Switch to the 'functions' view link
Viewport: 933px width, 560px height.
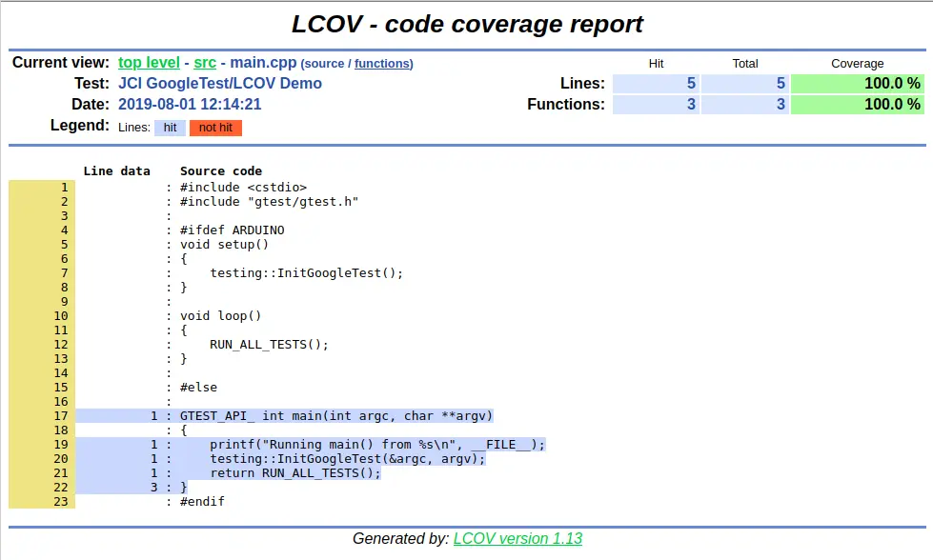[382, 64]
